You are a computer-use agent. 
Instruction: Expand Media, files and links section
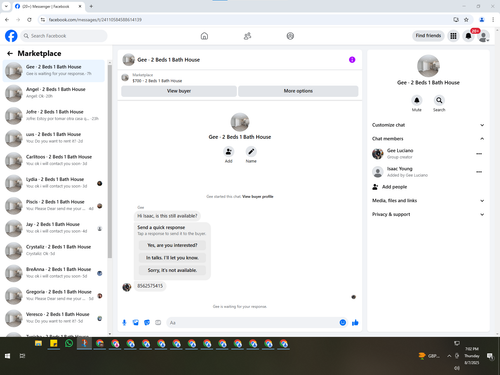pyautogui.click(x=428, y=201)
